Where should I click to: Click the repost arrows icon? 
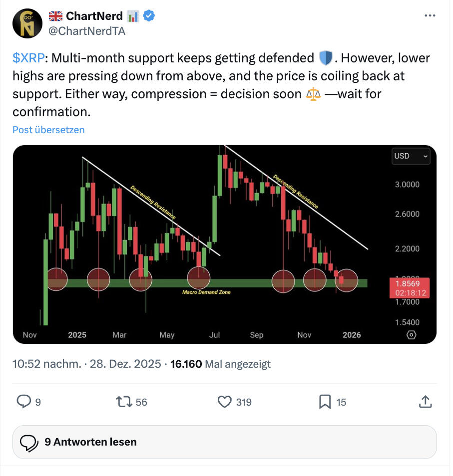(x=122, y=402)
